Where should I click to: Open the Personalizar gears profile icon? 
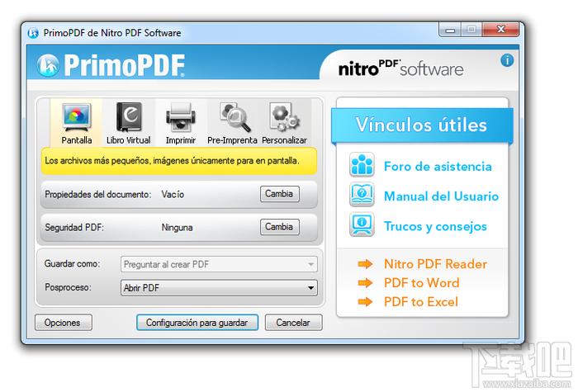[x=284, y=117]
